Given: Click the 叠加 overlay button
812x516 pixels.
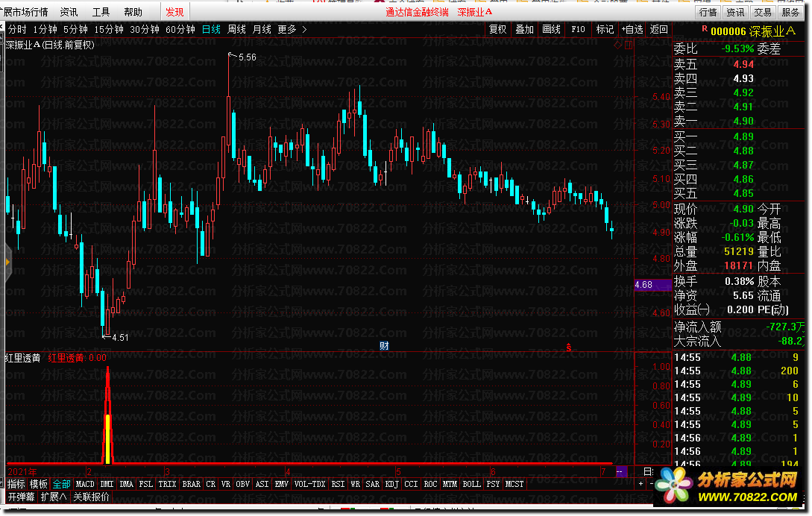Looking at the screenshot, I should 525,30.
